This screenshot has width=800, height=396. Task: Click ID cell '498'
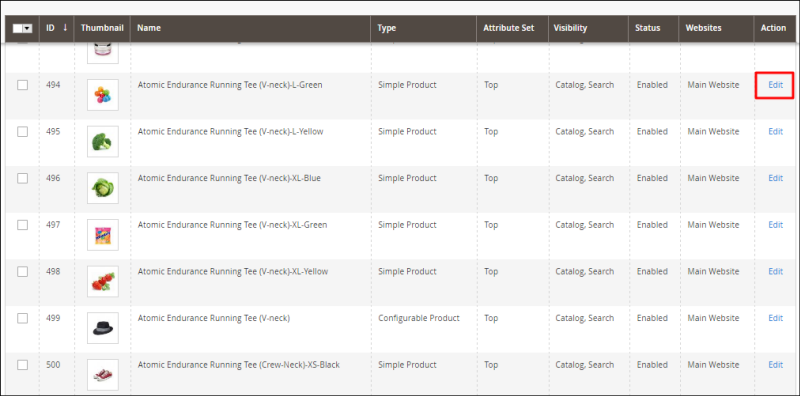click(x=53, y=271)
